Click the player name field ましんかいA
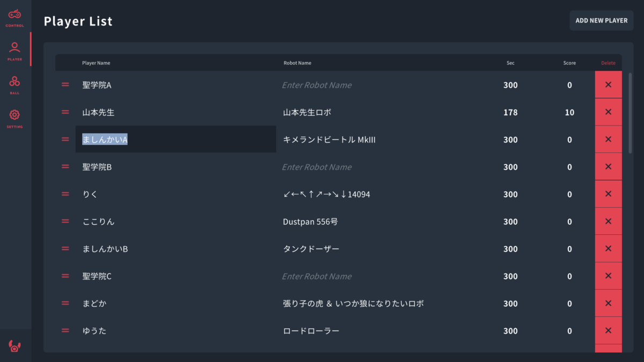This screenshot has height=362, width=644. [x=175, y=139]
